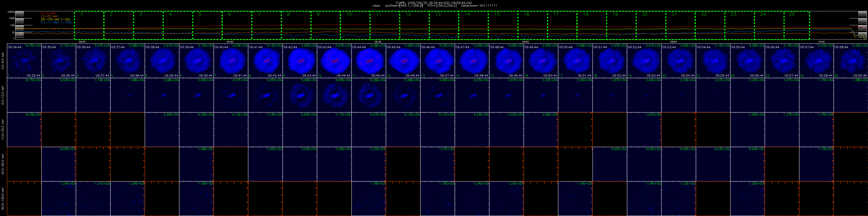Select interval 9 marker in the light-curve plot
The image size is (868, 216).
point(318,14)
